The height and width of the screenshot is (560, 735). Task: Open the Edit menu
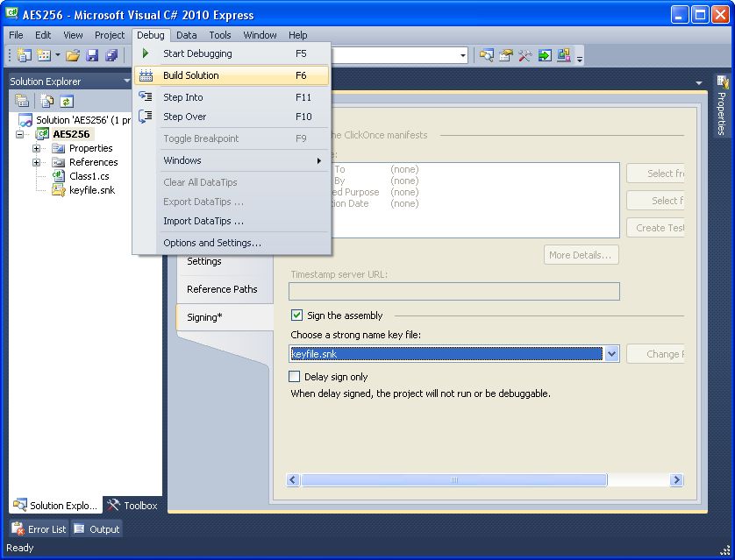point(43,35)
